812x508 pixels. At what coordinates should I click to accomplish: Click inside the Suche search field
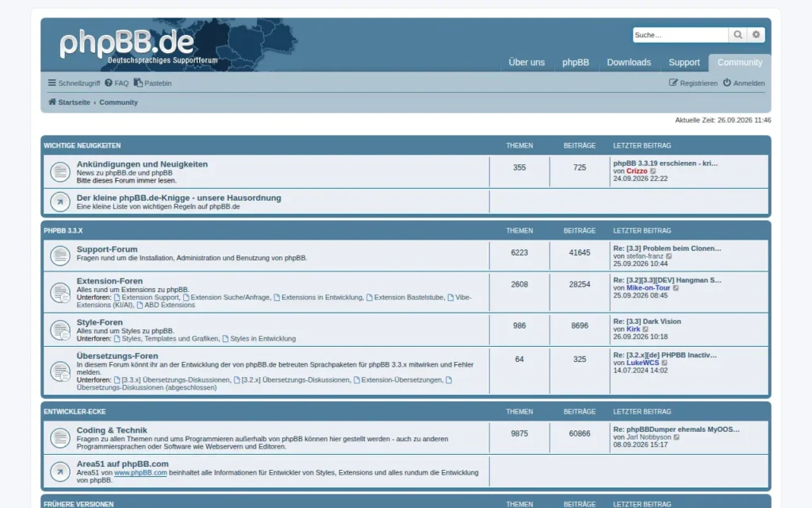(x=680, y=35)
